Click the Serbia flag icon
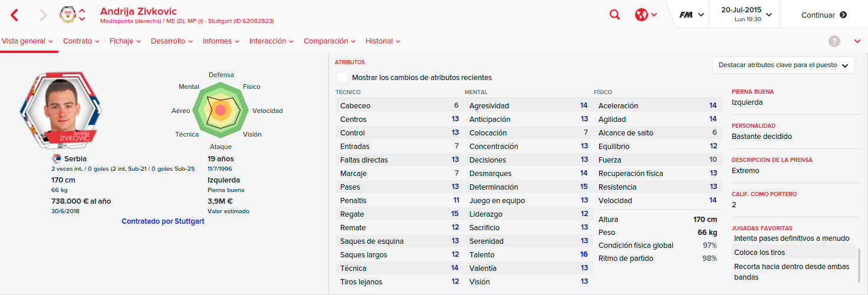Viewport: 868px width, 295px height. click(57, 159)
